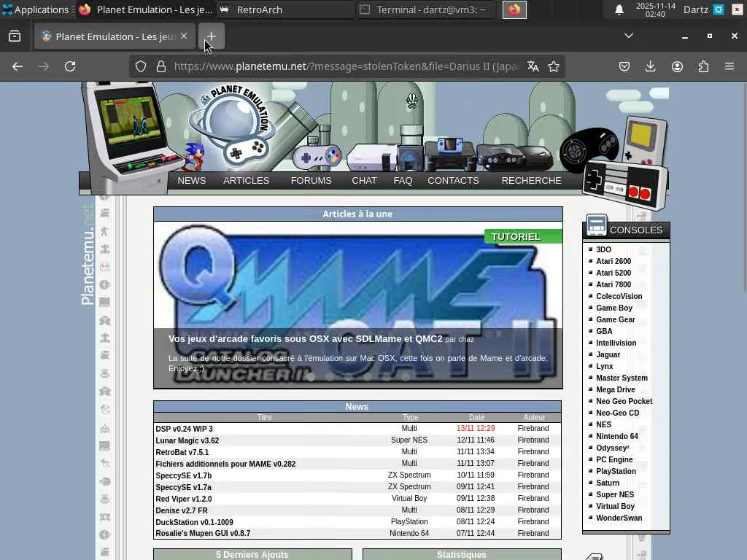Open the Lunar Magic v3.62 news
Image resolution: width=747 pixels, height=560 pixels.
pos(187,440)
